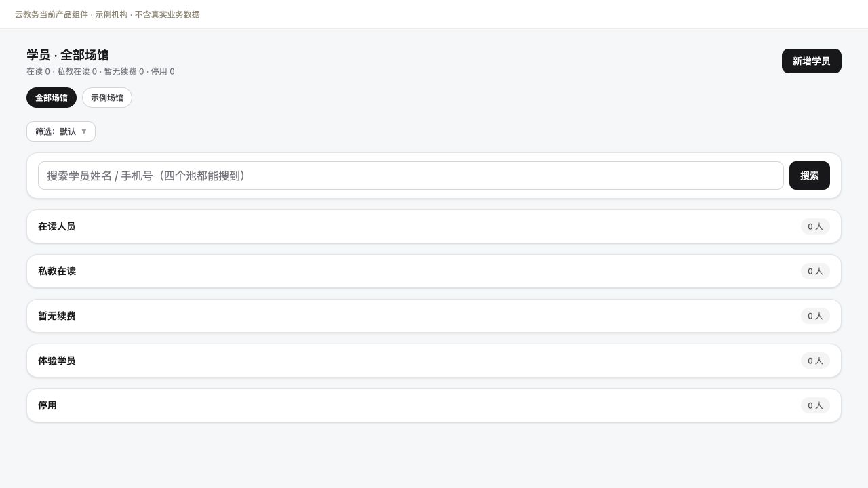Screen dimensions: 868x488
Task: Open the 筛选：默认 dropdown
Action: coord(61,131)
